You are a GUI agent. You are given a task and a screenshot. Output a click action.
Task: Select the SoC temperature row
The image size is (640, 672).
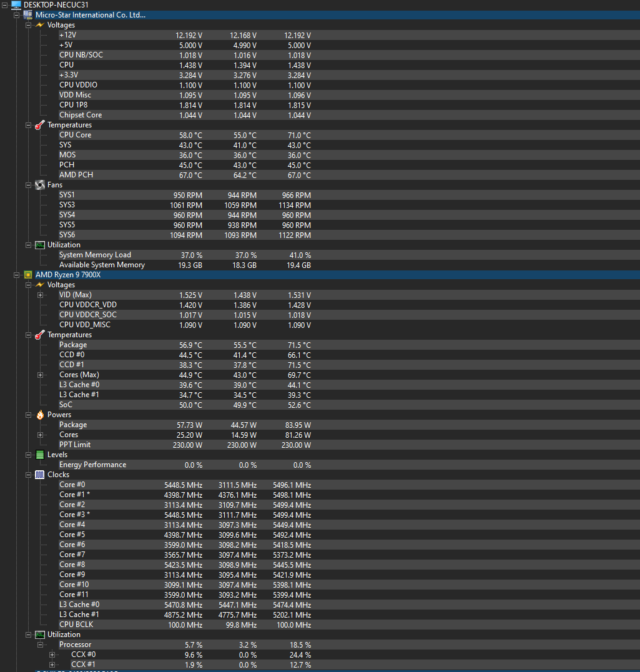tap(349, 405)
